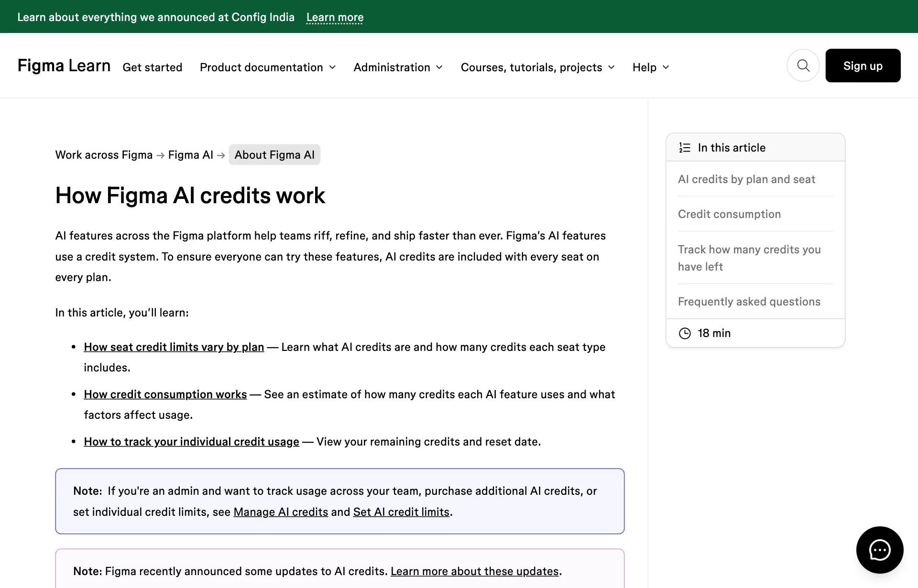The height and width of the screenshot is (588, 918).
Task: Select the About Figma AI breadcrumb
Action: point(274,155)
